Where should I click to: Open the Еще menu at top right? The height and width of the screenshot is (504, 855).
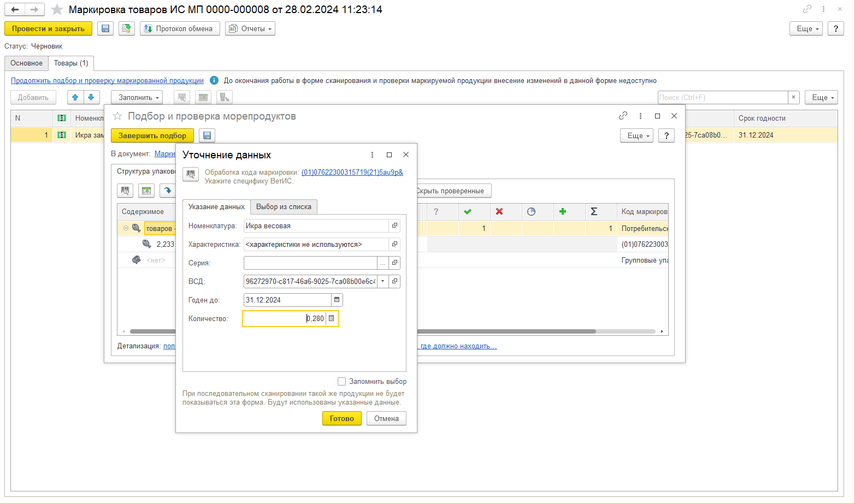tap(806, 28)
